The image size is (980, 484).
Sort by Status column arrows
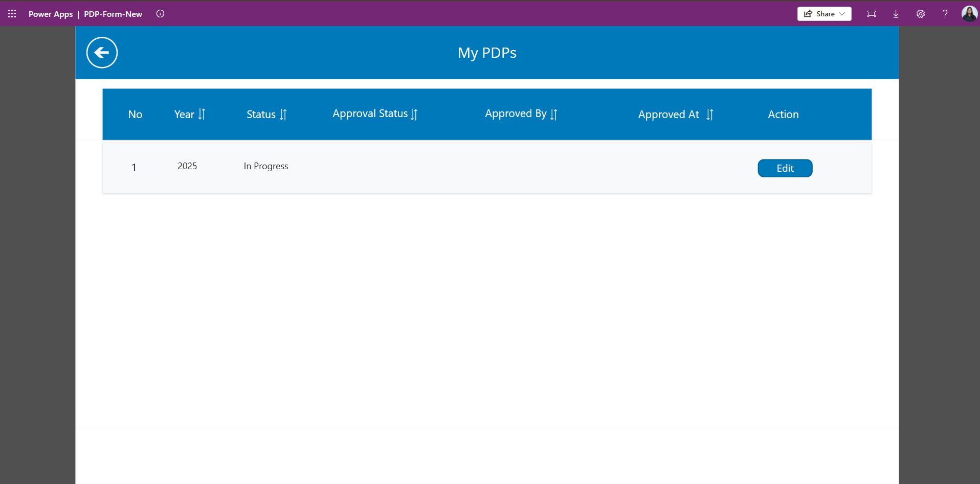pos(283,114)
